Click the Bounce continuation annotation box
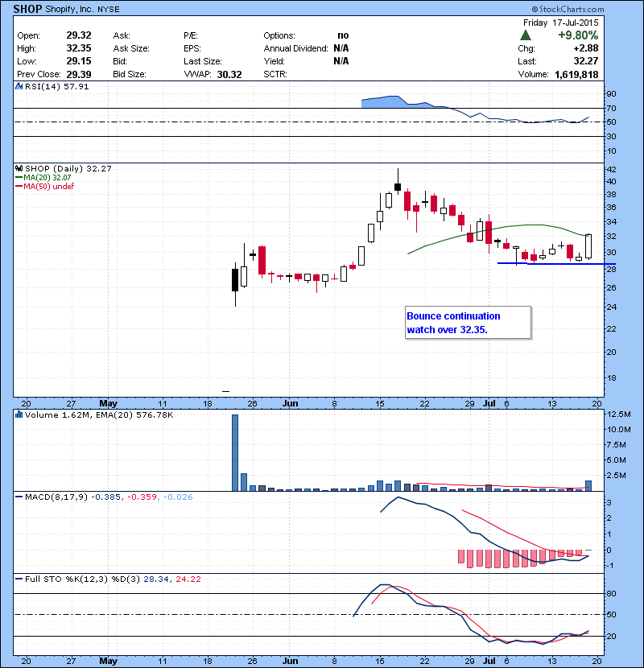 468,323
